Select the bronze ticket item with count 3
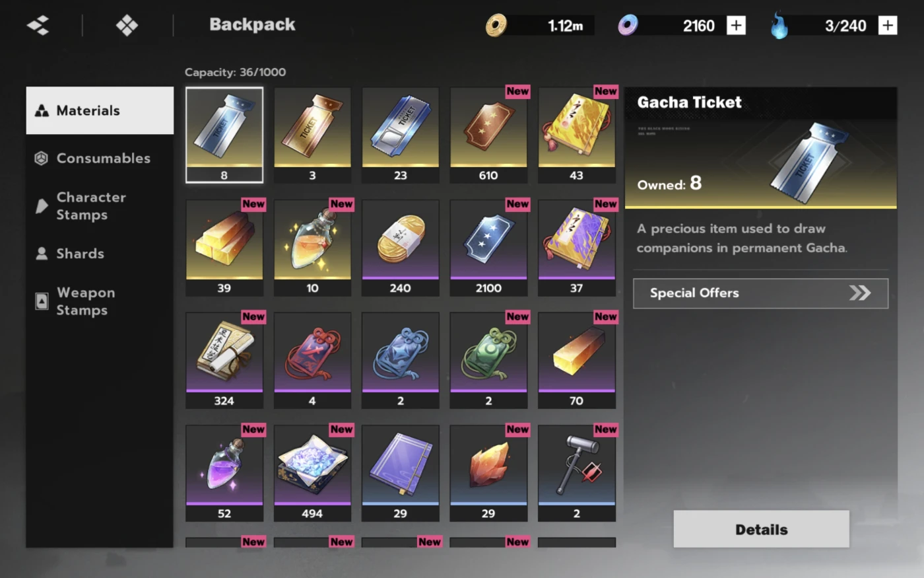Viewport: 924px width, 578px height. coord(312,135)
